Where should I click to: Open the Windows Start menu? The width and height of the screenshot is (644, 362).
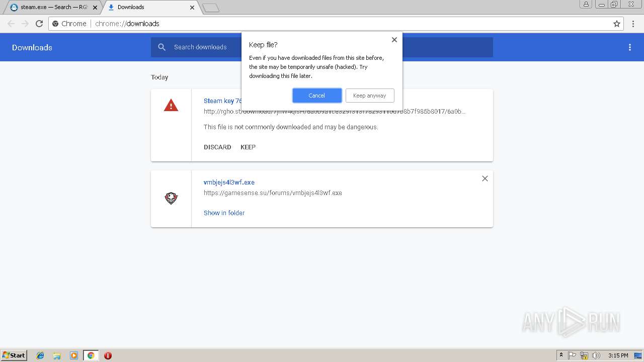coord(14,355)
